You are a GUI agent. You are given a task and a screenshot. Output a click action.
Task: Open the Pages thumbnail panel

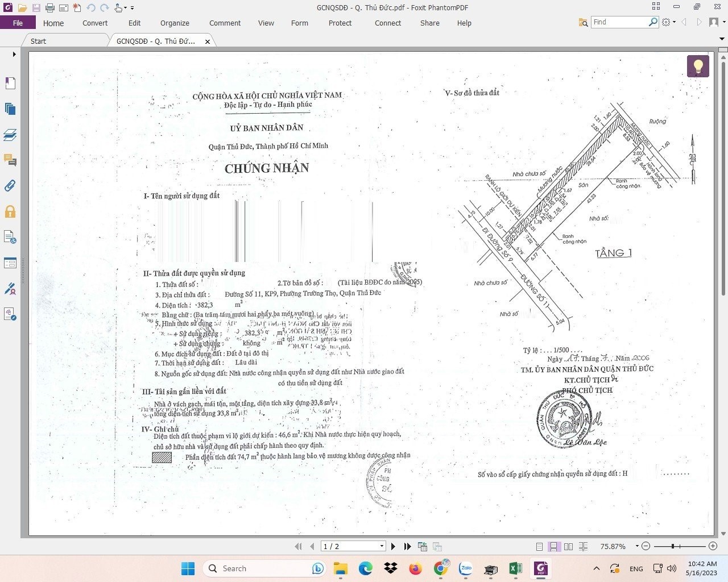coord(10,109)
